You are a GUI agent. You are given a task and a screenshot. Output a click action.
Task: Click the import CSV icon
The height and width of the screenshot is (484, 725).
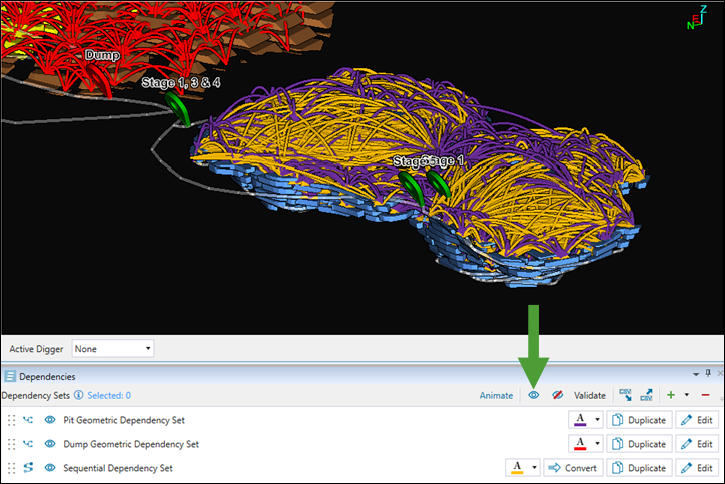625,395
